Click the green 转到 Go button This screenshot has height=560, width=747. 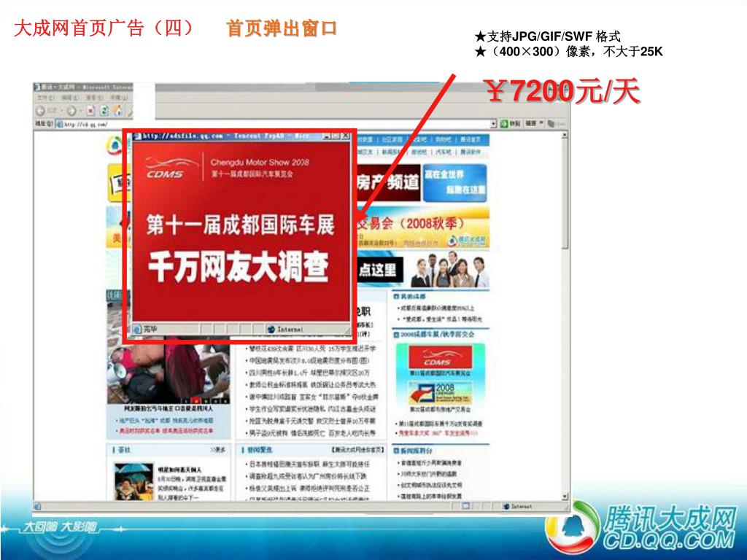click(510, 124)
